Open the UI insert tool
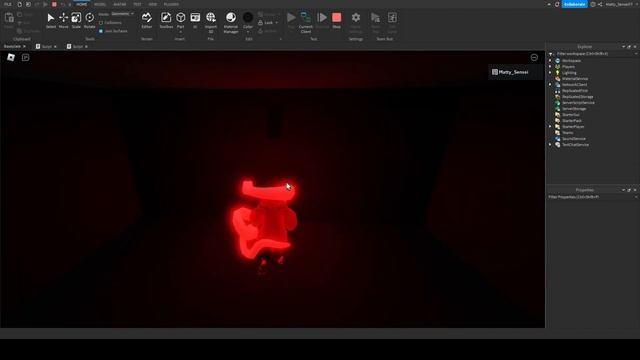Viewport: 640px width, 360px height. (x=195, y=20)
